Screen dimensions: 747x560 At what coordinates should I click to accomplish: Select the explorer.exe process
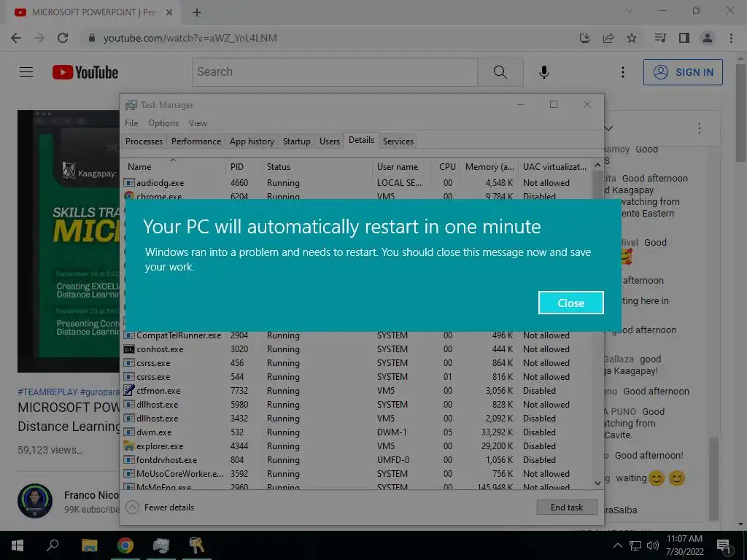[x=357, y=446]
